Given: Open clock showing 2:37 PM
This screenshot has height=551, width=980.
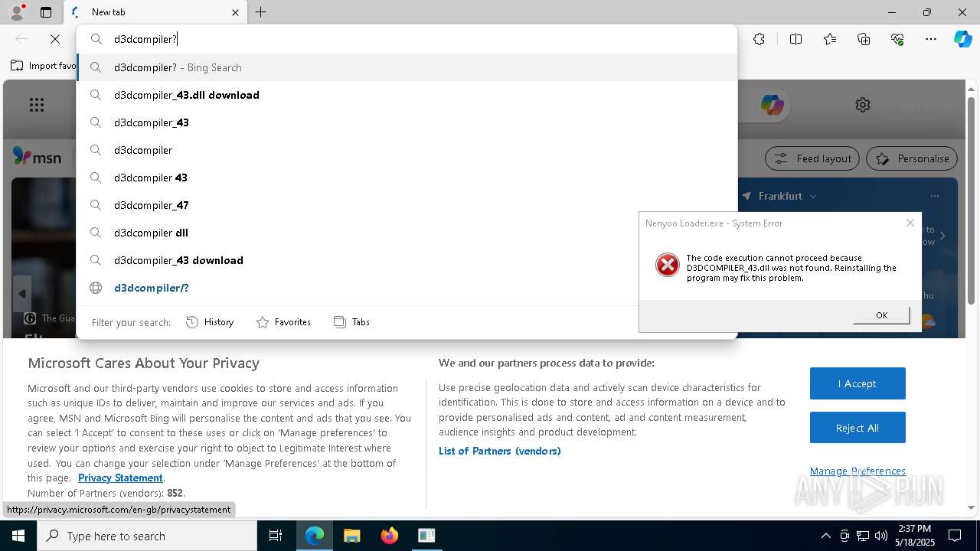Looking at the screenshot, I should coord(913,536).
